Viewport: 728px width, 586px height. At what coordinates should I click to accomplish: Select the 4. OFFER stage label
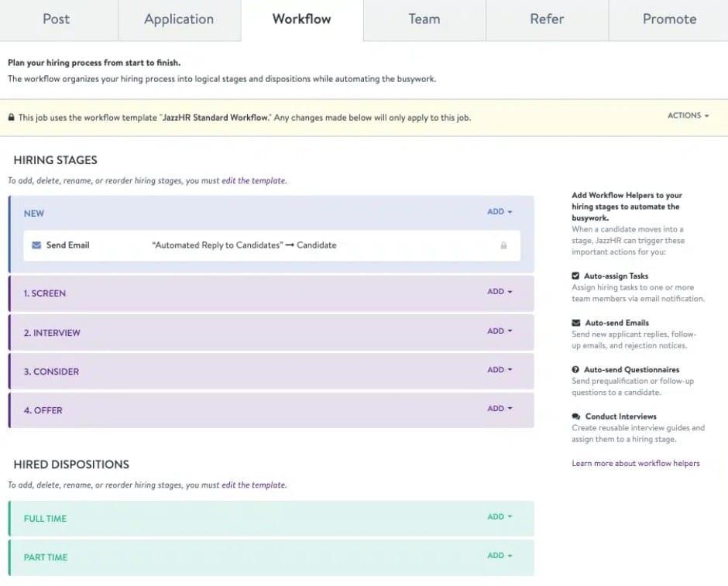pyautogui.click(x=43, y=410)
